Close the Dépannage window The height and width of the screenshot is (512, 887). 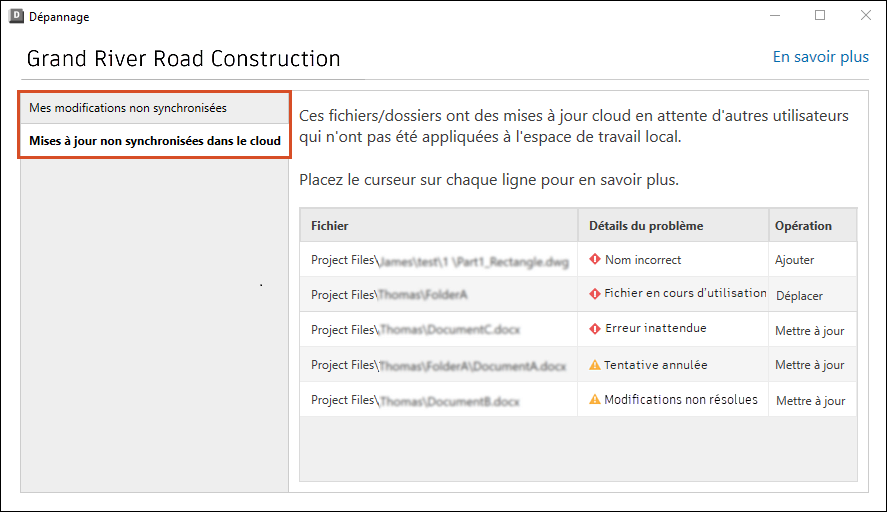(x=866, y=15)
